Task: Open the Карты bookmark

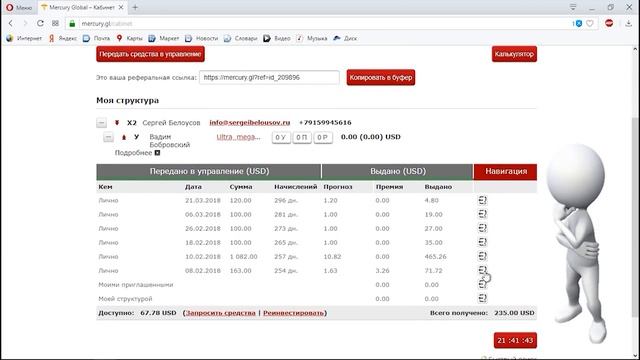Action: coord(129,38)
